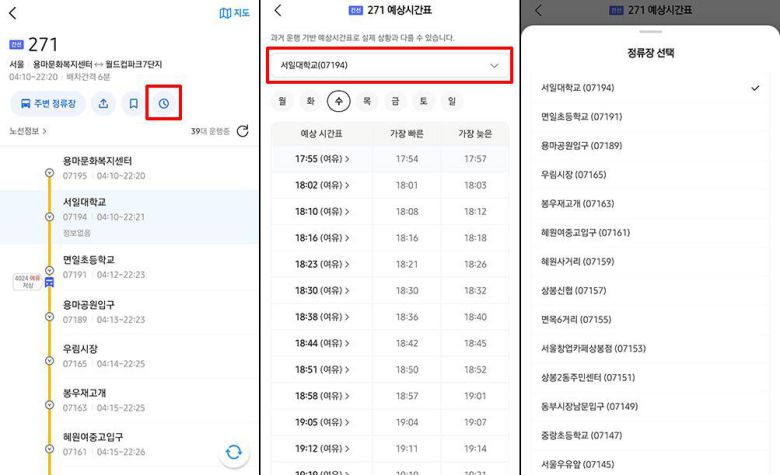Select Monday (월) day tab
This screenshot has width=780, height=475.
[282, 101]
